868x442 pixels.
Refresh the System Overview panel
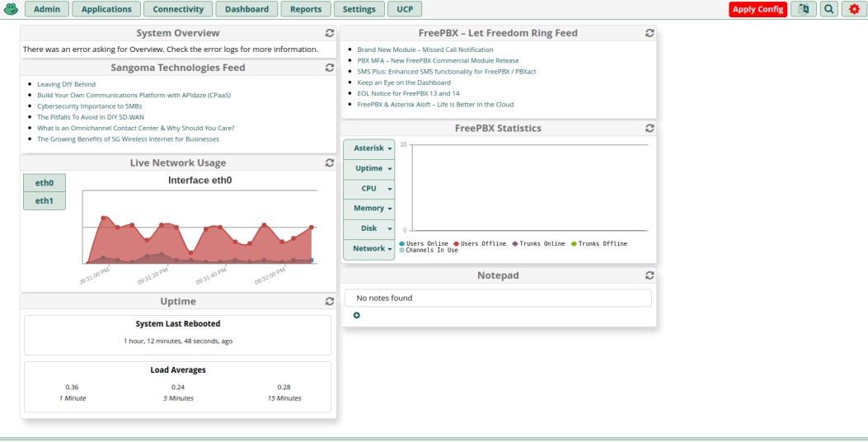(330, 33)
